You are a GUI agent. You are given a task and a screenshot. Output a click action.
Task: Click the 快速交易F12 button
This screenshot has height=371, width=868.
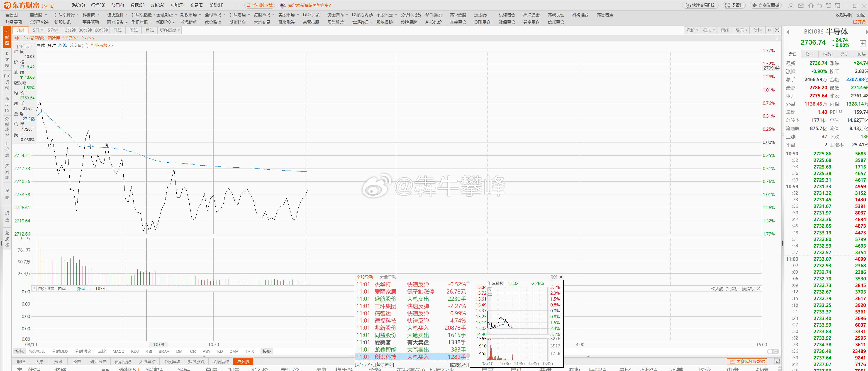click(x=700, y=5)
